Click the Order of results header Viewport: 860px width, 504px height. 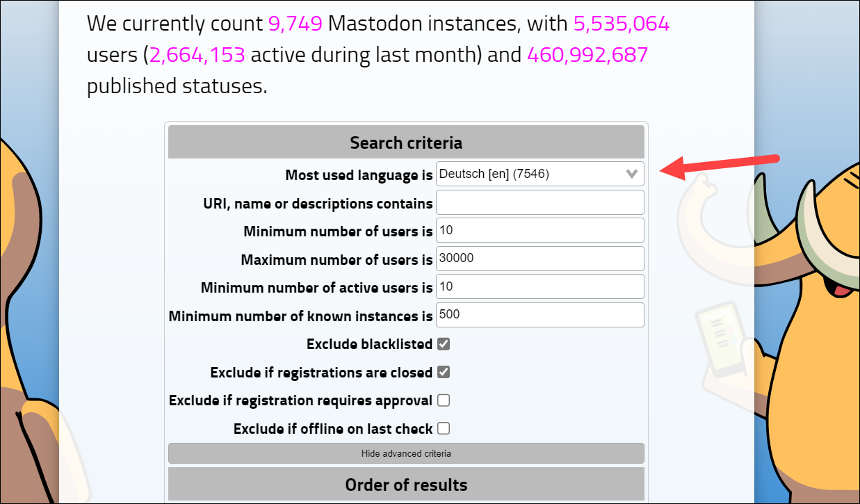pyautogui.click(x=406, y=484)
